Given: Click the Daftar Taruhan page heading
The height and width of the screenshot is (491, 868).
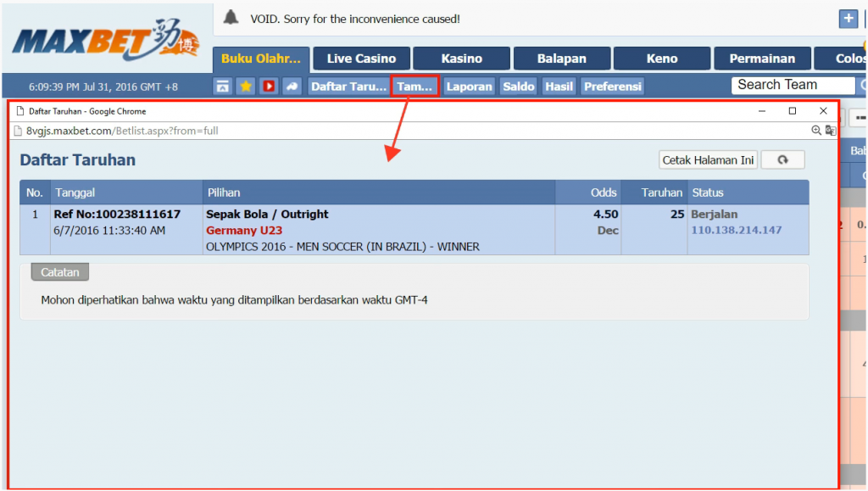Looking at the screenshot, I should coord(77,160).
